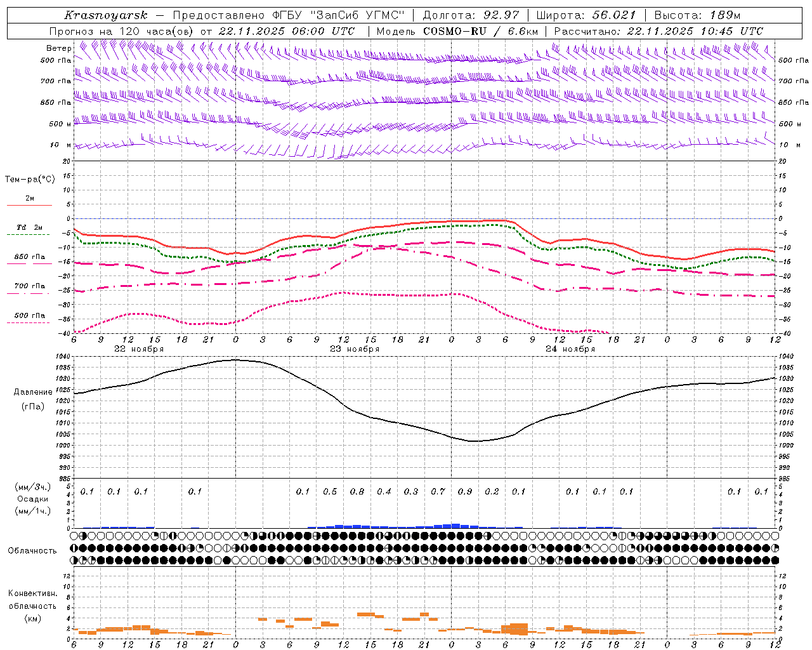The height and width of the screenshot is (650, 812).
Task: Click the 0.9 precipitation value
Action: (x=465, y=491)
